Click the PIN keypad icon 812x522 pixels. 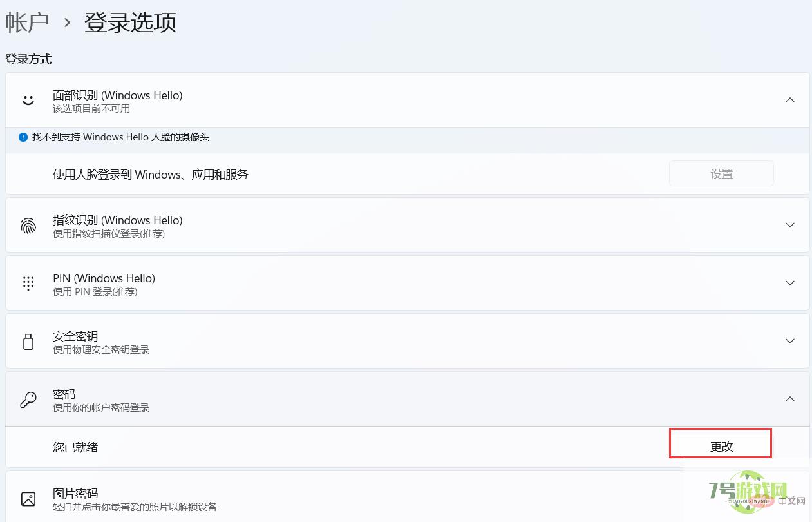(x=28, y=283)
